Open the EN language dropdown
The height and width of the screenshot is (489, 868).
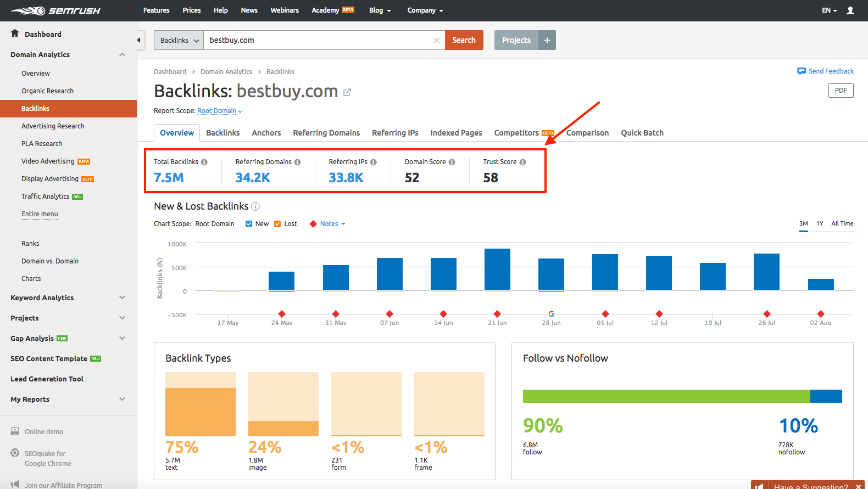[x=830, y=10]
